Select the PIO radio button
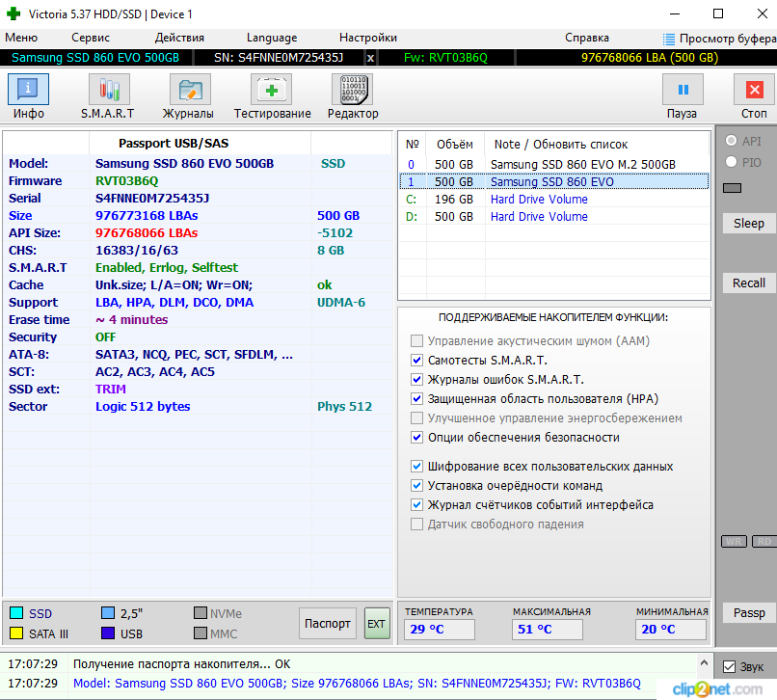The height and width of the screenshot is (700, 777). (x=731, y=162)
